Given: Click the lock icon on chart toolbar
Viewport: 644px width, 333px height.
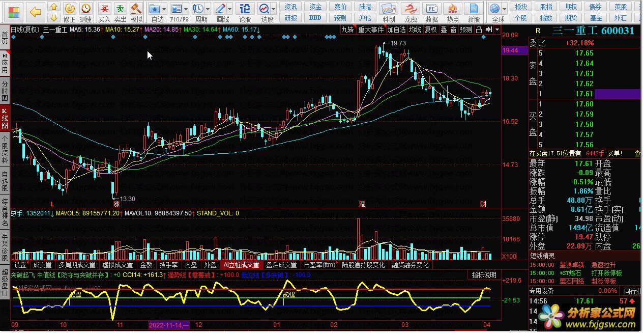Looking at the screenshot, I should [479, 30].
